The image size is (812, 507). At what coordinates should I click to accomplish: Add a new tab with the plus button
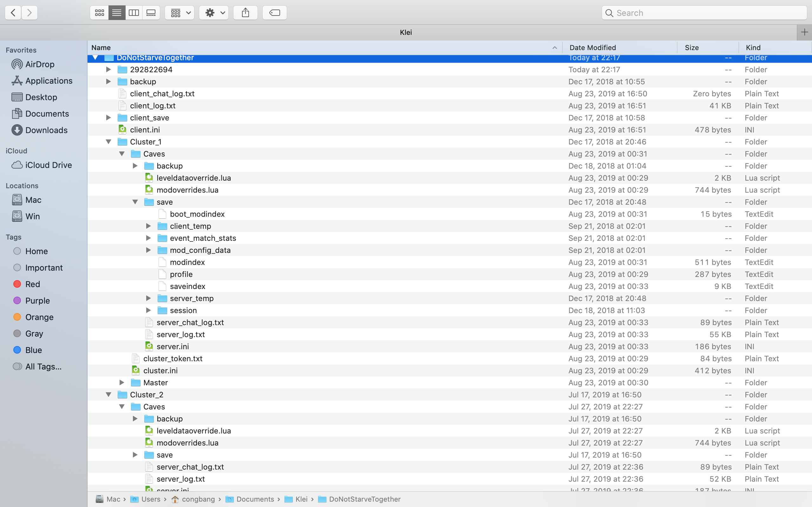click(x=804, y=32)
